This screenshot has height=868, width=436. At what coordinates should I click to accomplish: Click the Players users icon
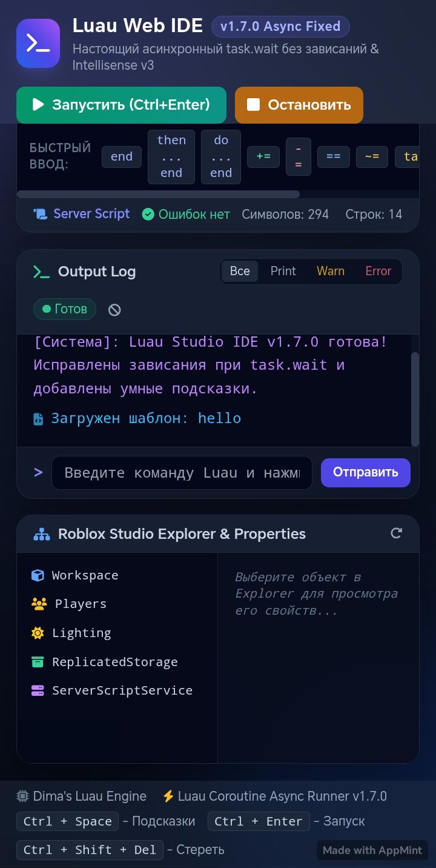pos(39,604)
